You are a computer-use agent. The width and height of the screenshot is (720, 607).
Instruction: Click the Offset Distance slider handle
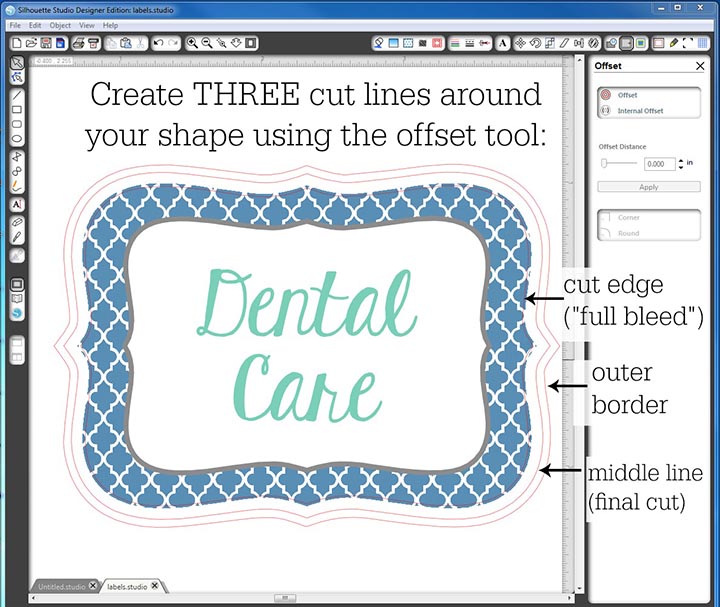click(x=604, y=163)
